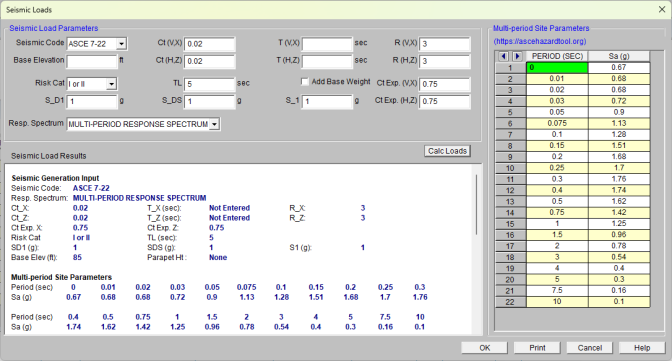Click the Ct Exp. (V,X) input field
The width and height of the screenshot is (672, 361).
pos(444,84)
